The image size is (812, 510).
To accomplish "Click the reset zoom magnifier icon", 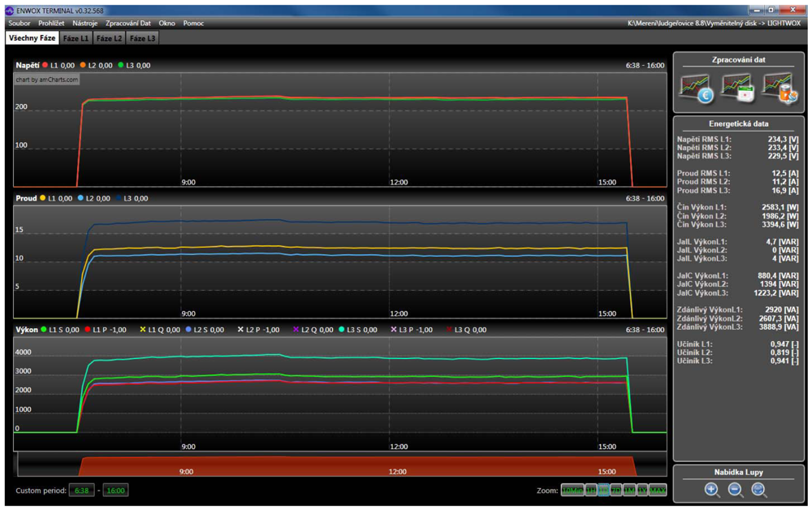I will pyautogui.click(x=759, y=490).
